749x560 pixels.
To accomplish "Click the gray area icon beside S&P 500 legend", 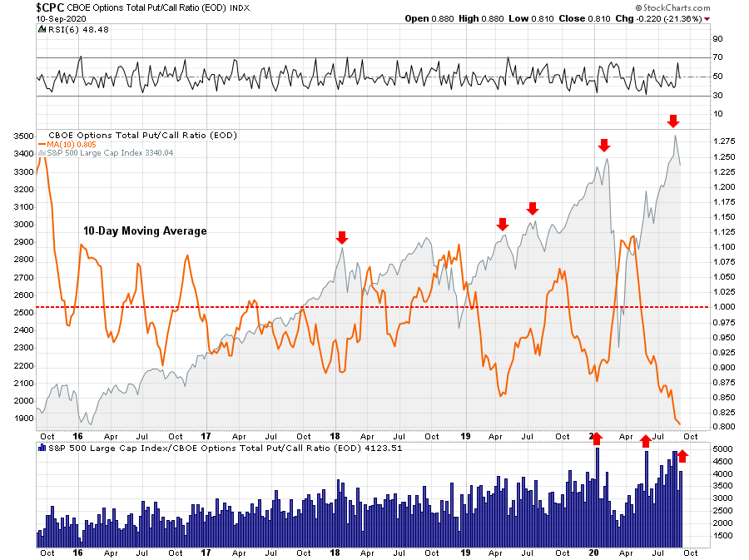I will [x=42, y=153].
